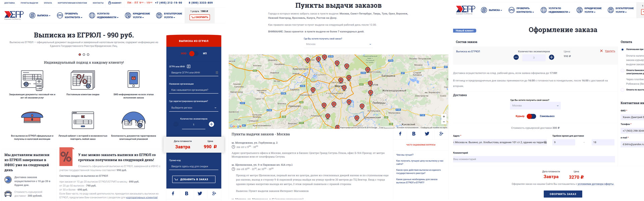Click the Личный кабинет illustration
The width and height of the screenshot is (644, 201).
[83, 120]
